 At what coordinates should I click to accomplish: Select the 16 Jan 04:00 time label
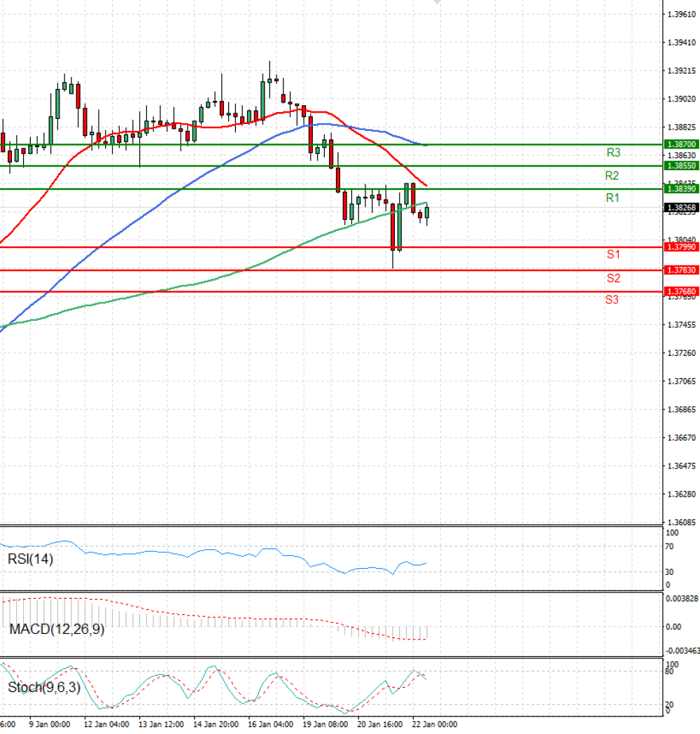269,723
